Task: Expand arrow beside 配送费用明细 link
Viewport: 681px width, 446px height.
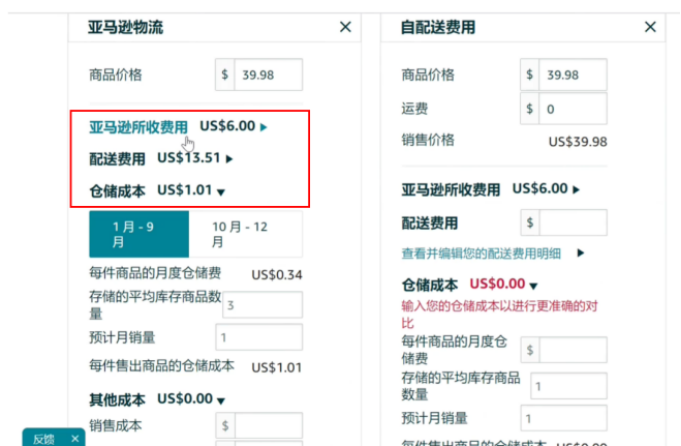Action: click(581, 253)
